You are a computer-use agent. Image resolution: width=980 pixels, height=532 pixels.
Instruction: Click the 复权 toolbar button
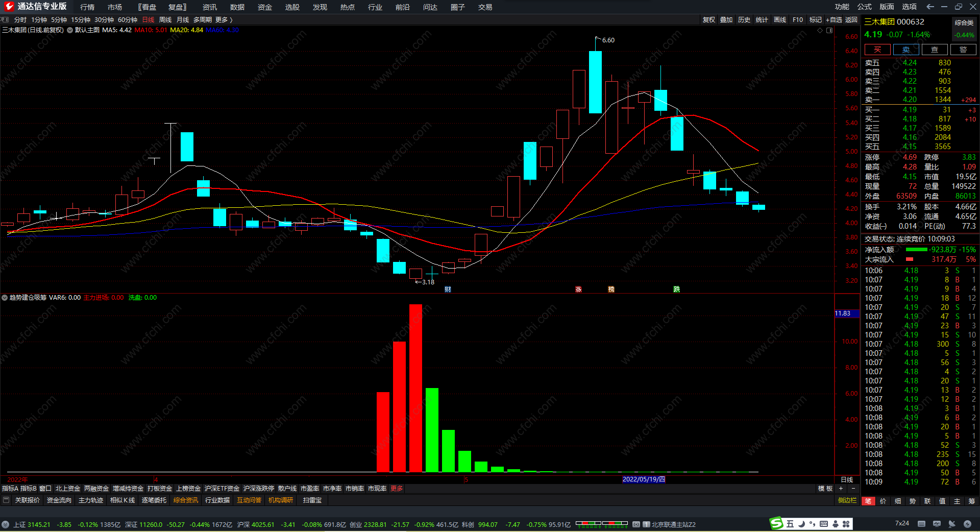point(709,19)
